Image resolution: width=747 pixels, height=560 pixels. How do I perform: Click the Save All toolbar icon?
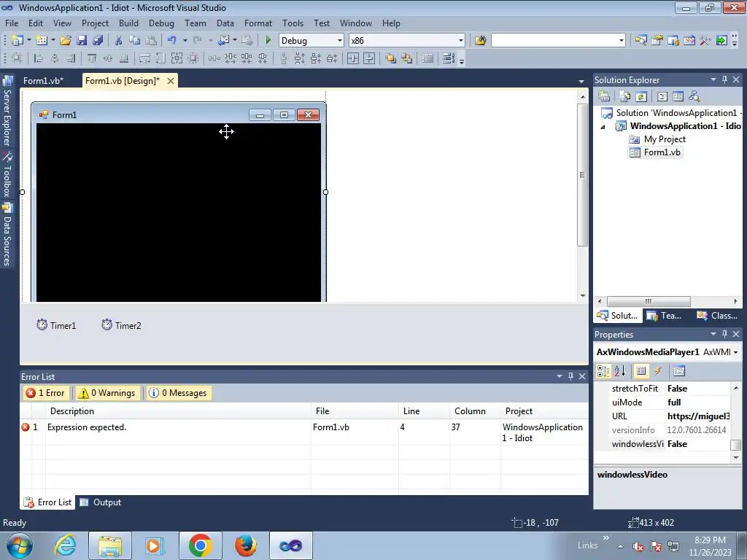98,41
